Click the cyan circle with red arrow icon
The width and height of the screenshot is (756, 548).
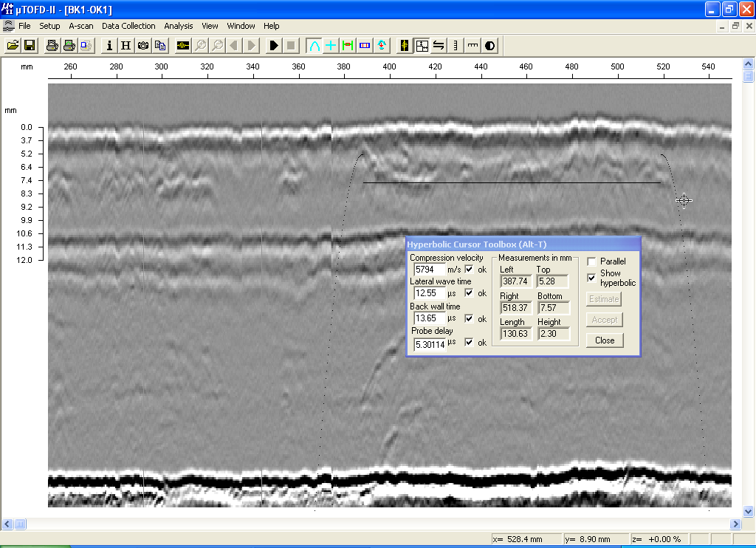tap(382, 45)
